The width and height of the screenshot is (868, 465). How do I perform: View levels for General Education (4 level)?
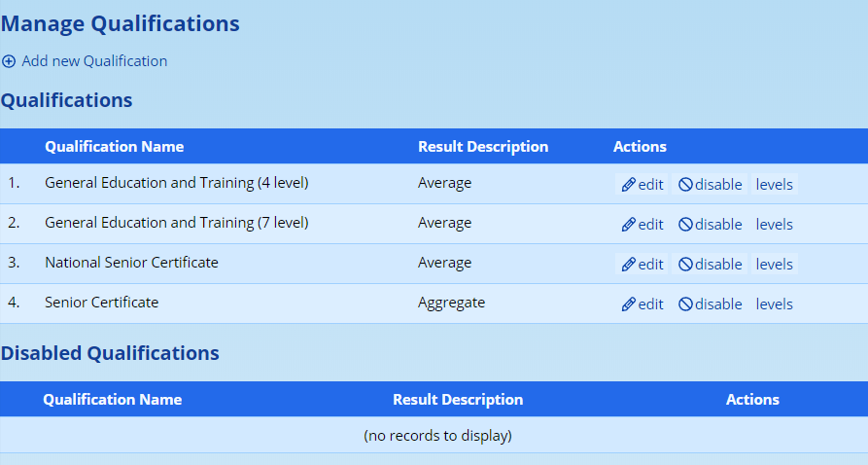(775, 185)
